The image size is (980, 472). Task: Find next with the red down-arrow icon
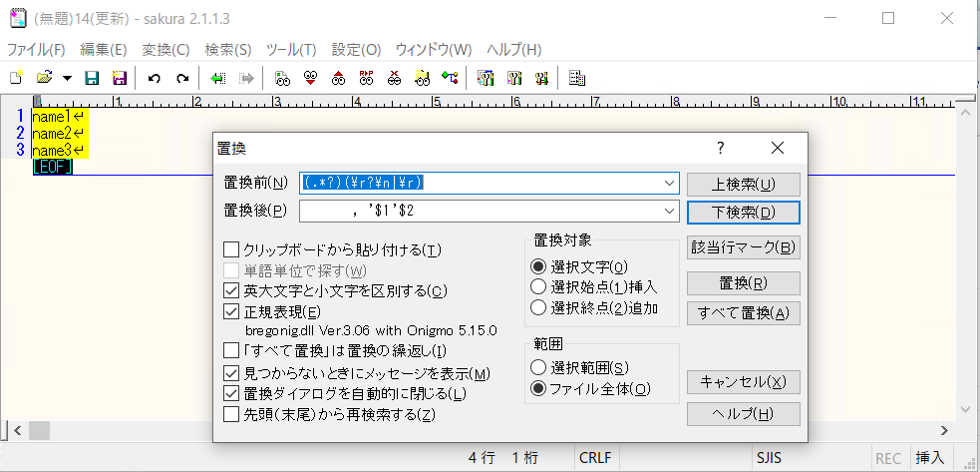(310, 78)
